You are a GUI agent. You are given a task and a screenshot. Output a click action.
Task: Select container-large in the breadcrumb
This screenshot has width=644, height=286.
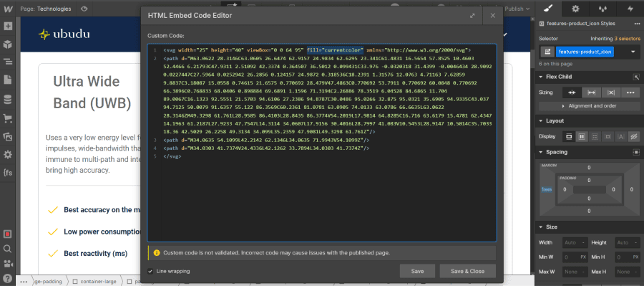click(94, 282)
